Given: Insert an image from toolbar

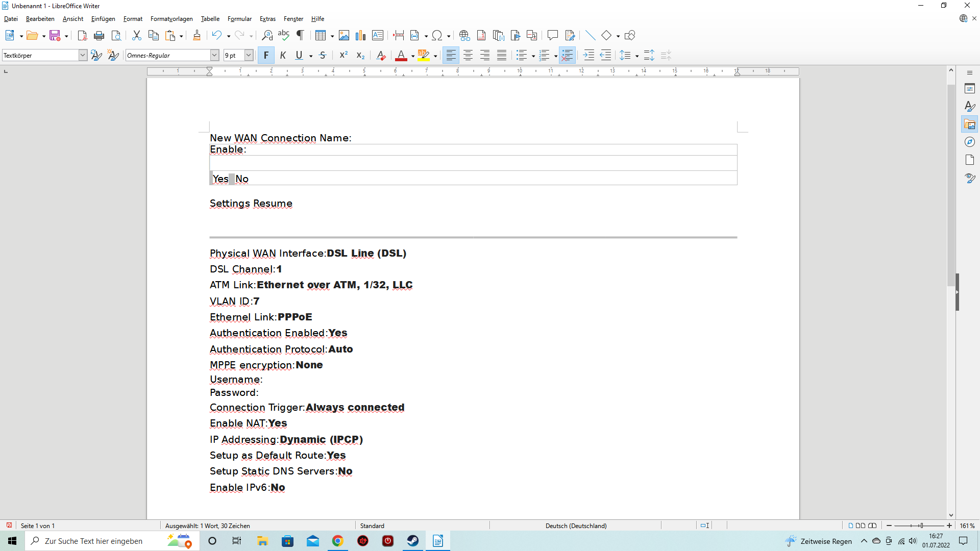Looking at the screenshot, I should (x=344, y=36).
